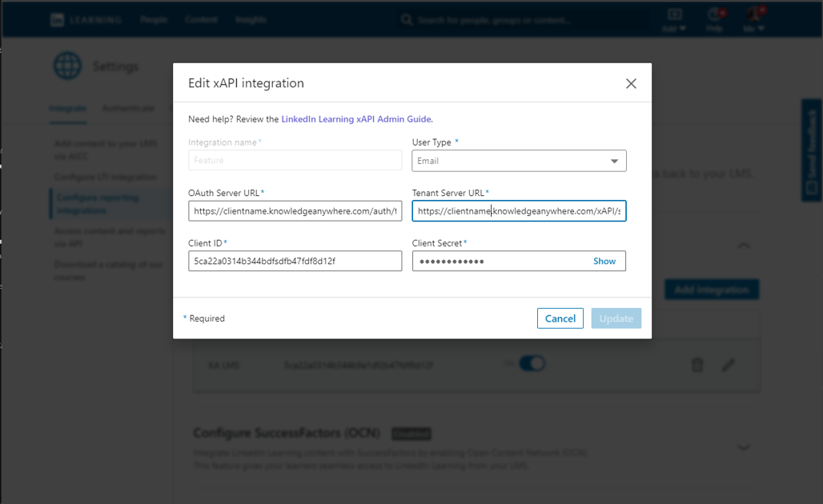
Task: Open the Add menu icon in top navigation
Action: click(672, 18)
